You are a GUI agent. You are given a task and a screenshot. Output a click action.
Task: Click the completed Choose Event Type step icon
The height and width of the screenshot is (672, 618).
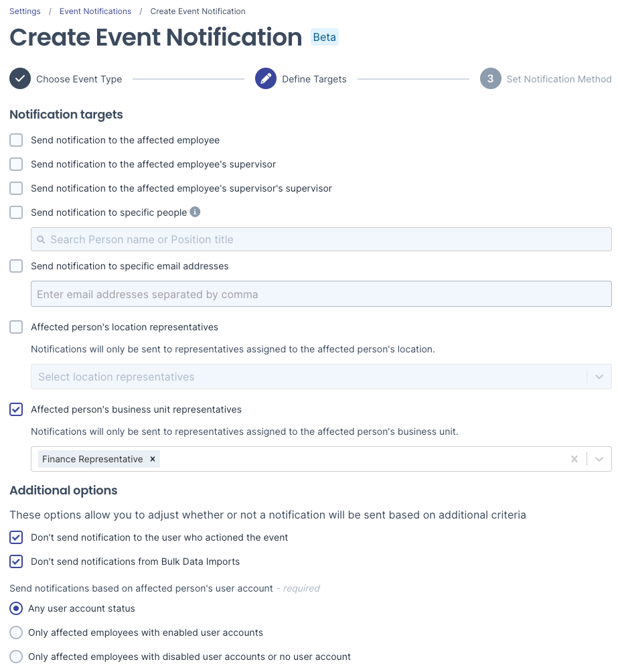(x=20, y=78)
